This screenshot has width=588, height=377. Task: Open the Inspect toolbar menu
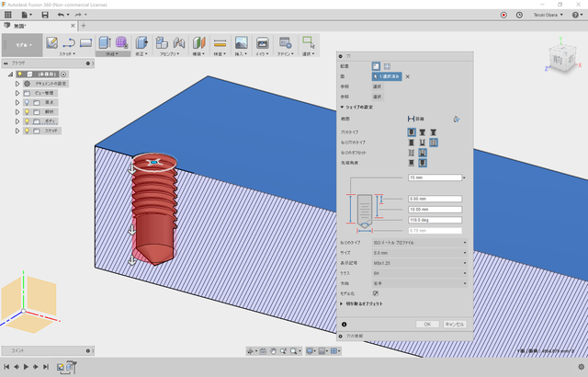pos(220,54)
